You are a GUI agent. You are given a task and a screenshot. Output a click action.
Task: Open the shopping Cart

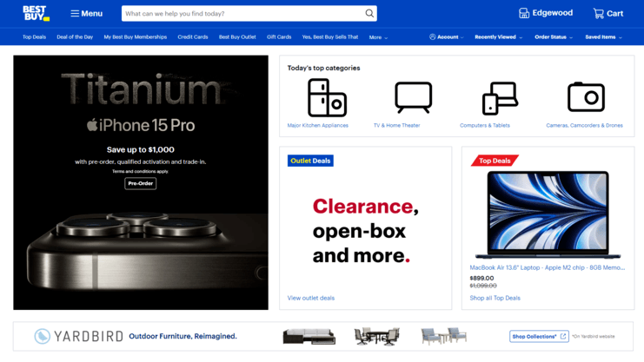pos(607,14)
